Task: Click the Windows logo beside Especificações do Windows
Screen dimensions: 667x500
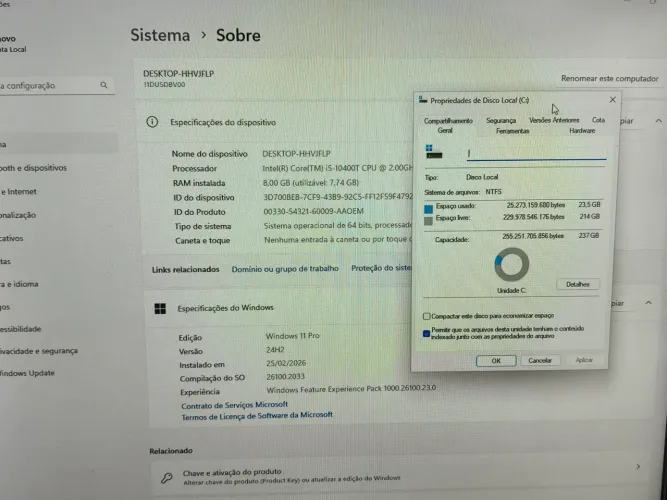Action: point(160,309)
